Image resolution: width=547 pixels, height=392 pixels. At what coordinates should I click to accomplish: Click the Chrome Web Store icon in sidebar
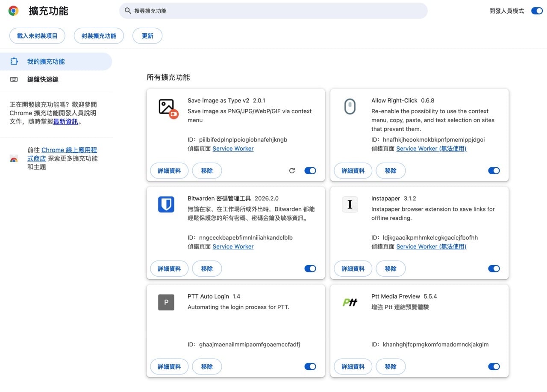click(x=14, y=158)
